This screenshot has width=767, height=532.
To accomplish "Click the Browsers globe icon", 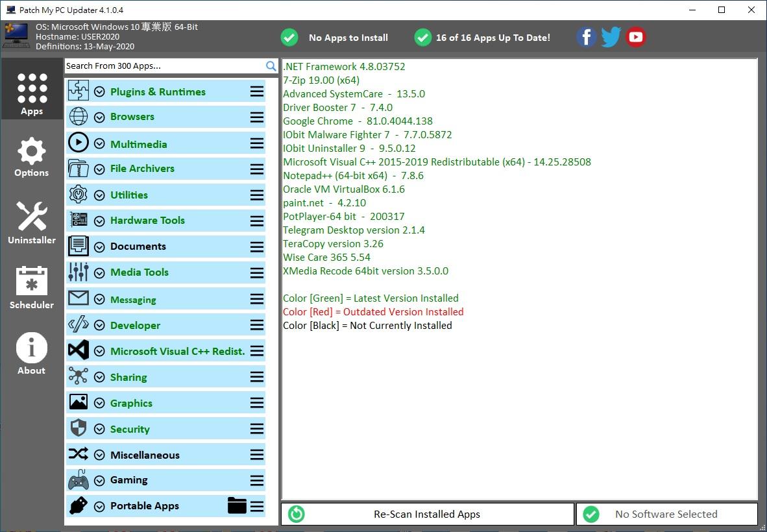I will coord(79,117).
